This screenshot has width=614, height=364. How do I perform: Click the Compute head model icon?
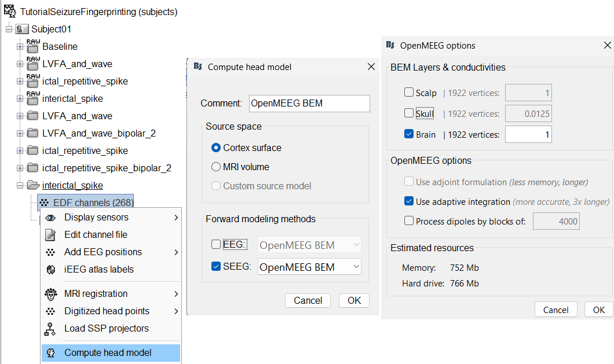click(x=51, y=353)
